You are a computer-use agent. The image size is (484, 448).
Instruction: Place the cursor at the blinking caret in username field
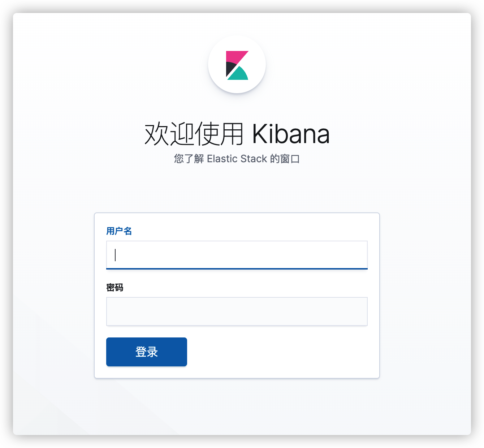click(115, 255)
